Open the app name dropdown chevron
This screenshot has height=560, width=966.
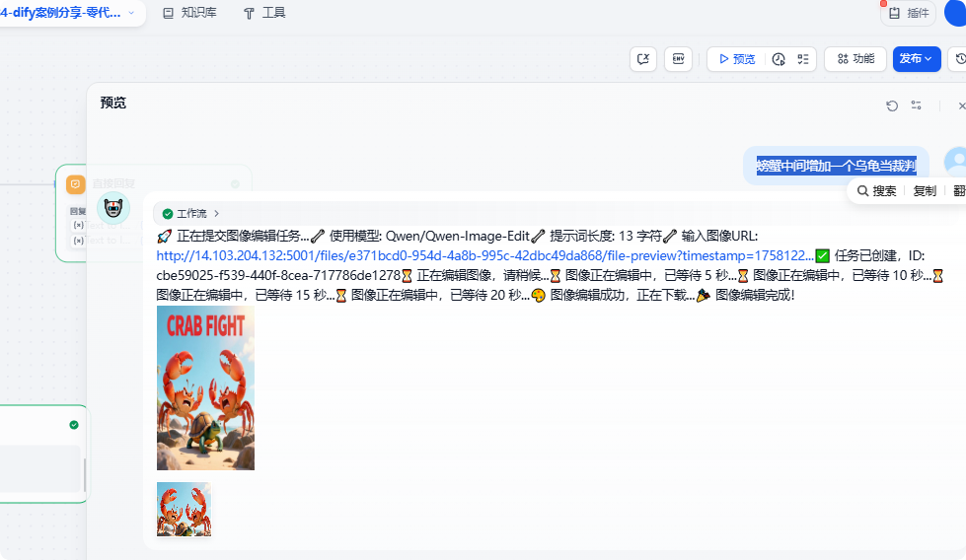[x=131, y=13]
